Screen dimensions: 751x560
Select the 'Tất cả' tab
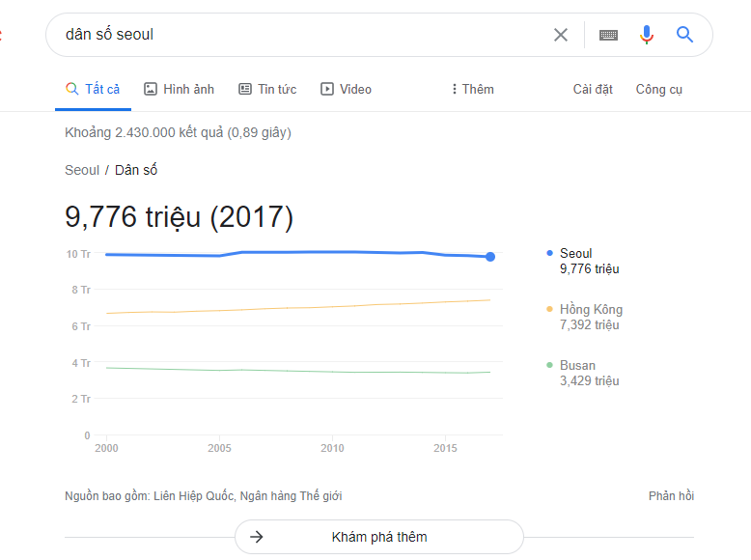(x=93, y=89)
